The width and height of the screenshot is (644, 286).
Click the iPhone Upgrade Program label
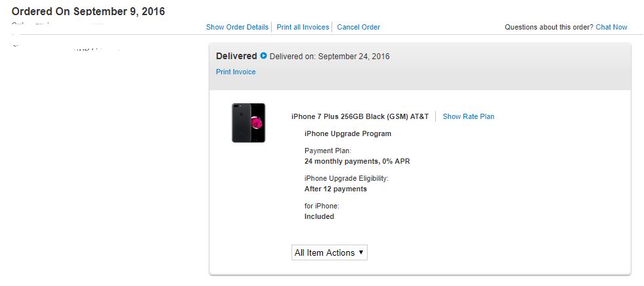click(348, 133)
